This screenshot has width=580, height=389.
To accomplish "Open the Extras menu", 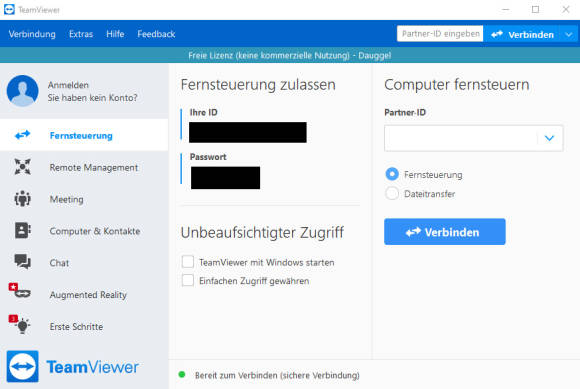I will coord(81,34).
